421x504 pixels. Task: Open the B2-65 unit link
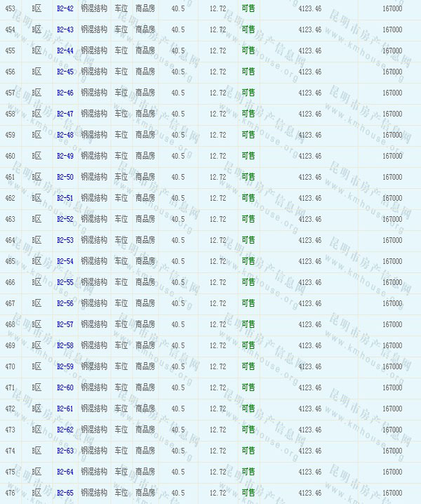pos(65,493)
